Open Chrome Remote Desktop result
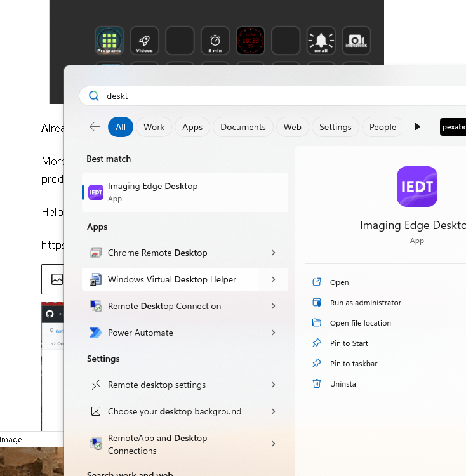 tap(170, 253)
